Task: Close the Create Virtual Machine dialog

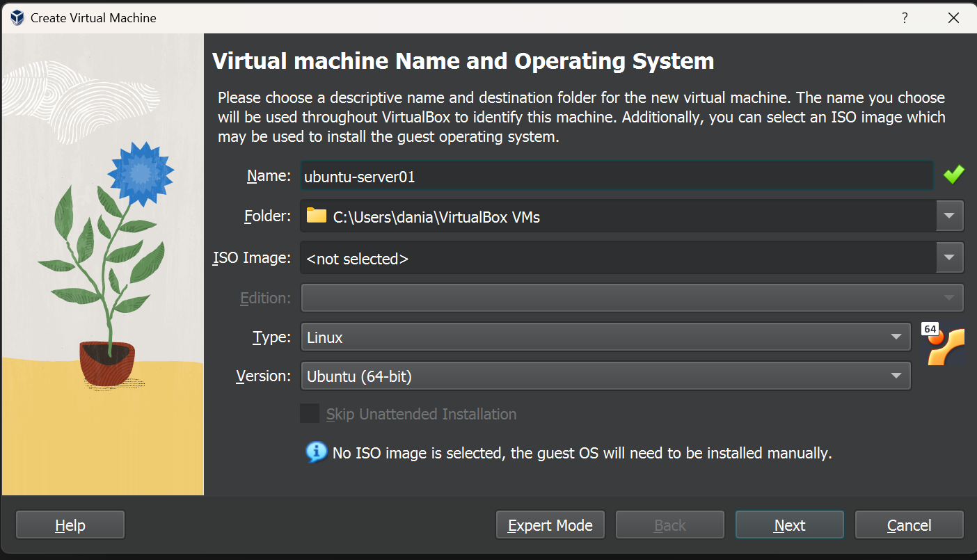Action: pos(953,17)
